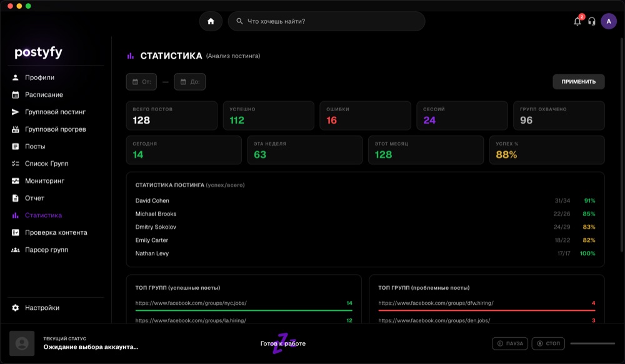Viewport: 625px width, 364px height.
Task: Click the Групповой прогрев icon
Action: (16, 129)
